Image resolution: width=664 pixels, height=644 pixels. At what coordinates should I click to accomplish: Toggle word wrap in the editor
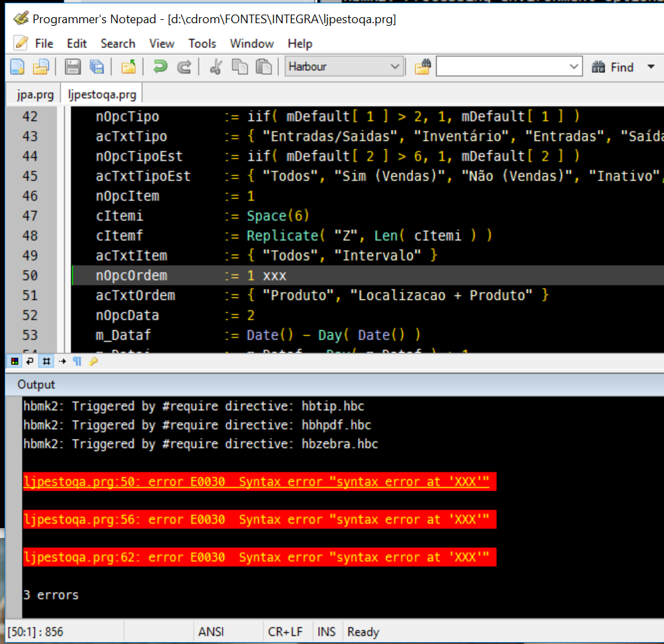point(30,361)
